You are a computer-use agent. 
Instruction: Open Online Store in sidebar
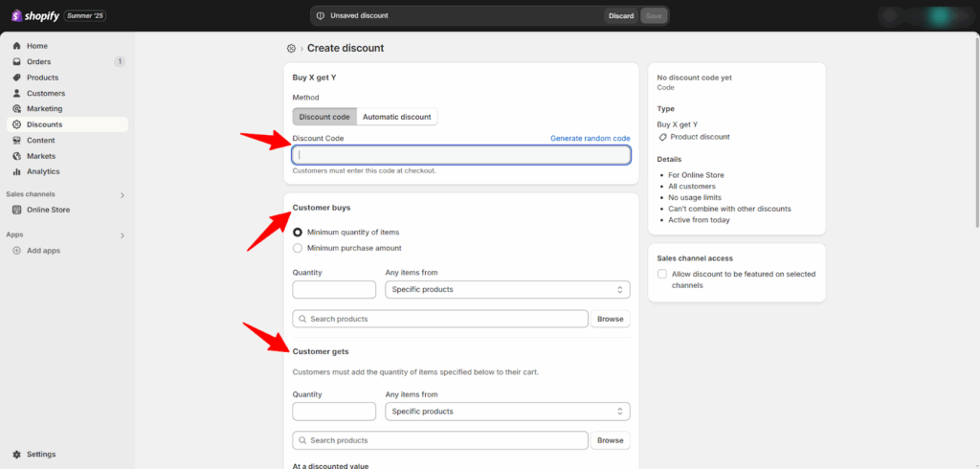[48, 210]
